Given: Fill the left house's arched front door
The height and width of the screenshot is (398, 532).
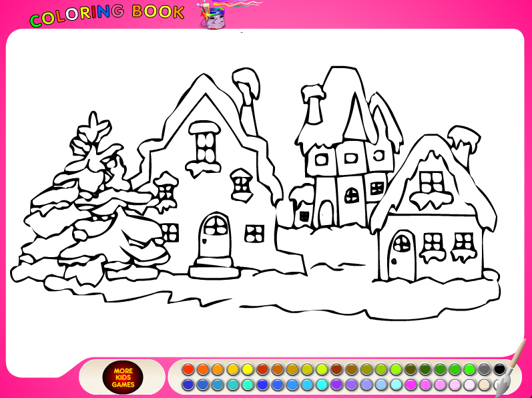Looking at the screenshot, I should tap(214, 246).
